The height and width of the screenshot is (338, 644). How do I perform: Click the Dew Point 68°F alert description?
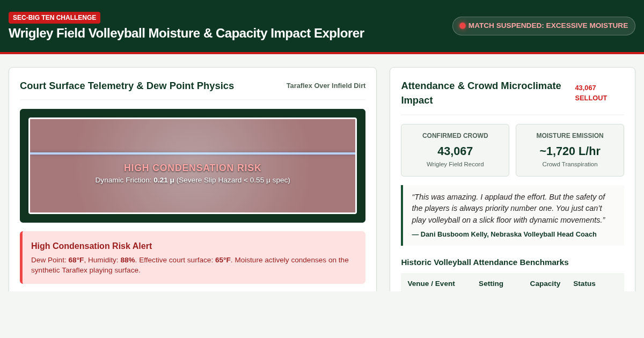pos(190,265)
